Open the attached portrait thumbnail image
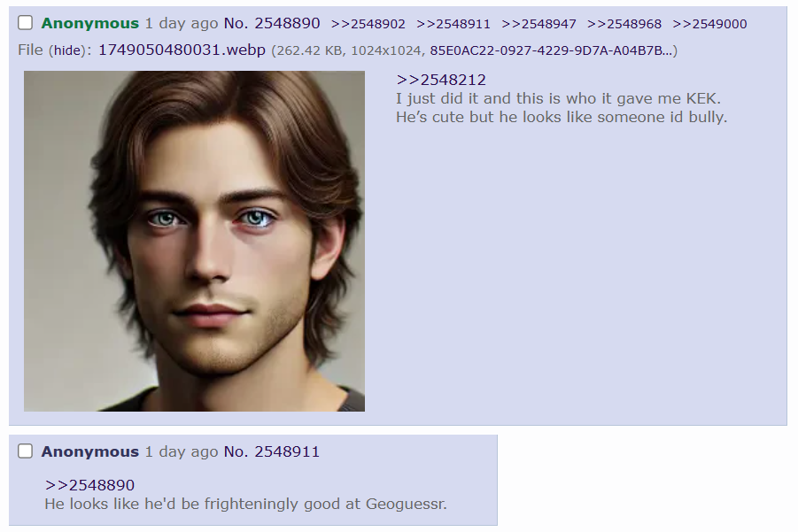This screenshot has height=532, width=798. point(195,241)
